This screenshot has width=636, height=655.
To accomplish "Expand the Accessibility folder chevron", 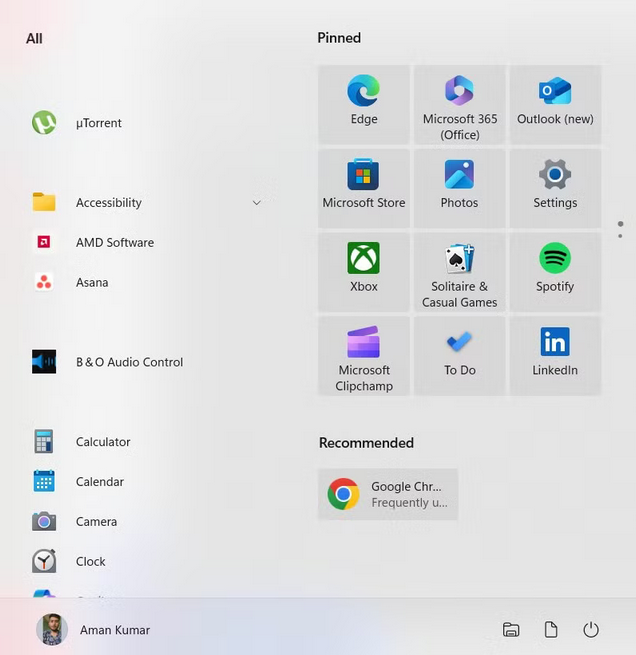I will [x=257, y=203].
